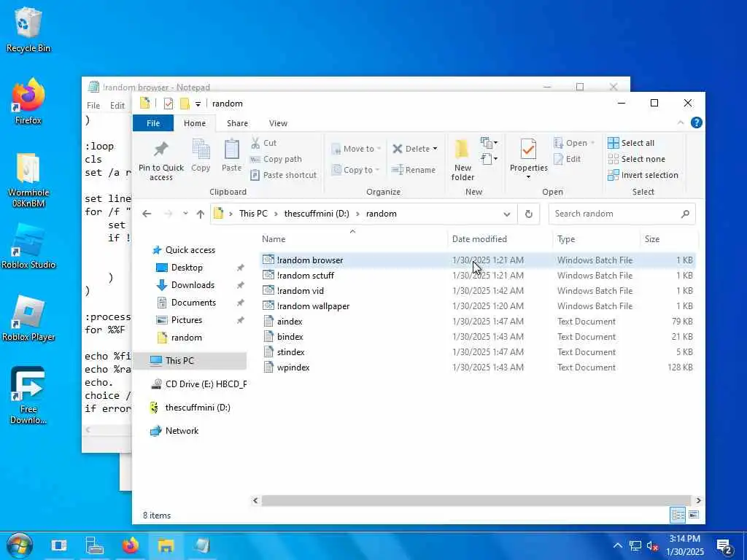This screenshot has width=747, height=560.
Task: Click the Start button orb
Action: [x=20, y=545]
